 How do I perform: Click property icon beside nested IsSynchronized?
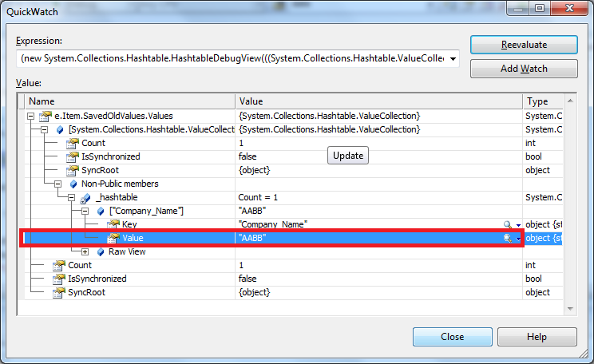(x=73, y=156)
